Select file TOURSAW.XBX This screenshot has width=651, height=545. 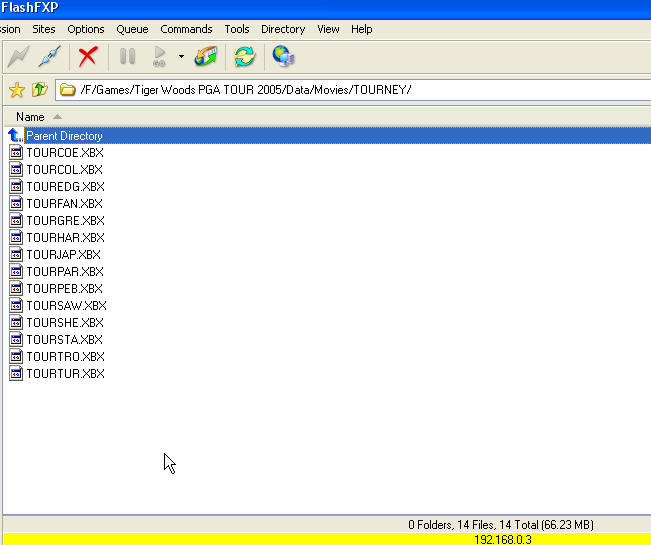click(66, 306)
